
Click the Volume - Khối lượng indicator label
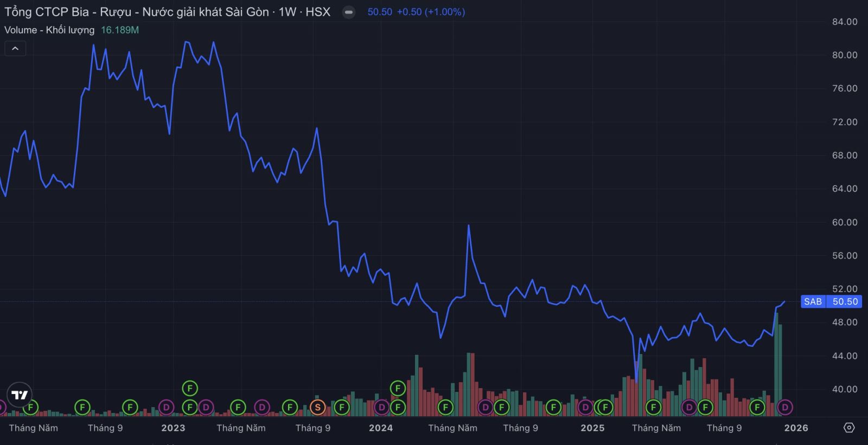pos(49,30)
